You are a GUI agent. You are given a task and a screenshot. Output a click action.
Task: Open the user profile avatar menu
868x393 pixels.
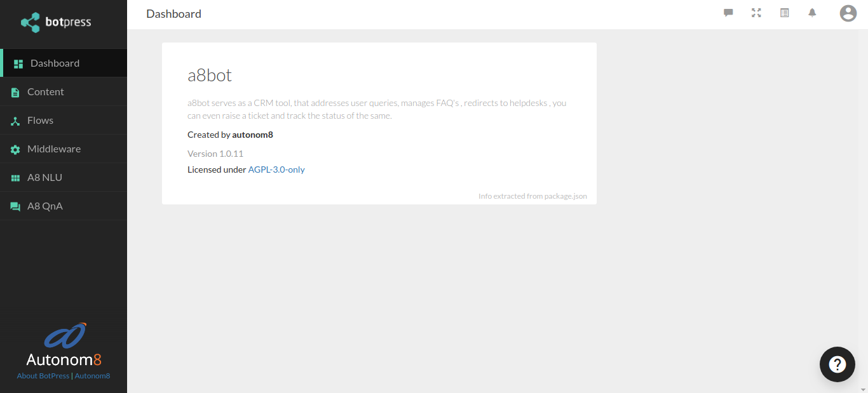pyautogui.click(x=848, y=13)
